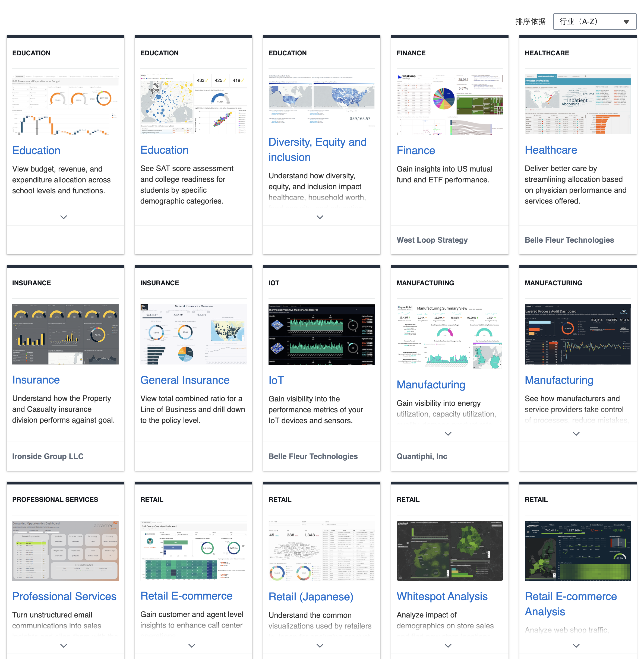The height and width of the screenshot is (659, 644).
Task: Click the IOT category heading
Action: click(x=274, y=283)
